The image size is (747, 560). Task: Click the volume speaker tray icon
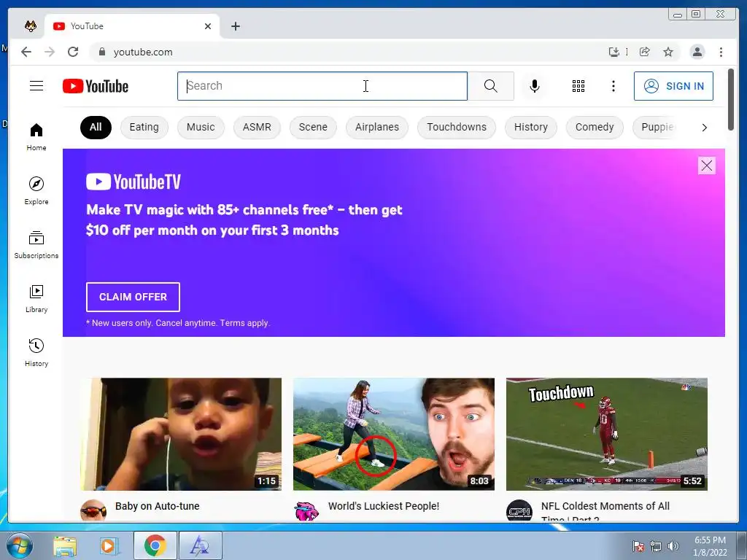(673, 546)
